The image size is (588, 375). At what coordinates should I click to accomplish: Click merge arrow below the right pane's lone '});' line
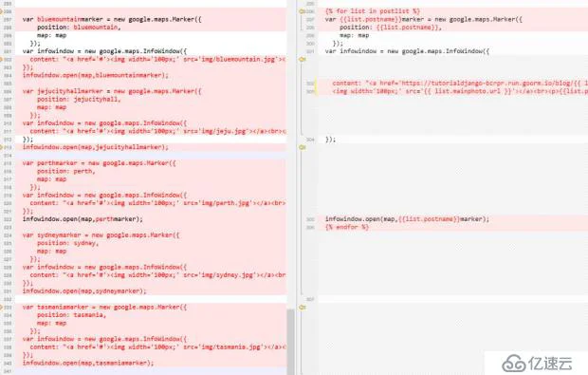(302, 147)
